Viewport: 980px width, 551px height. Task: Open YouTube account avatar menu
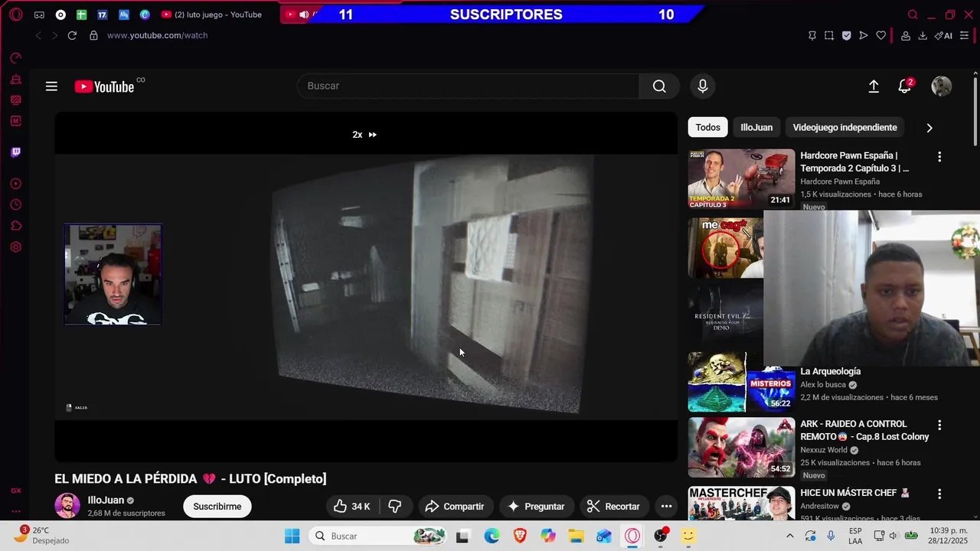coord(941,86)
